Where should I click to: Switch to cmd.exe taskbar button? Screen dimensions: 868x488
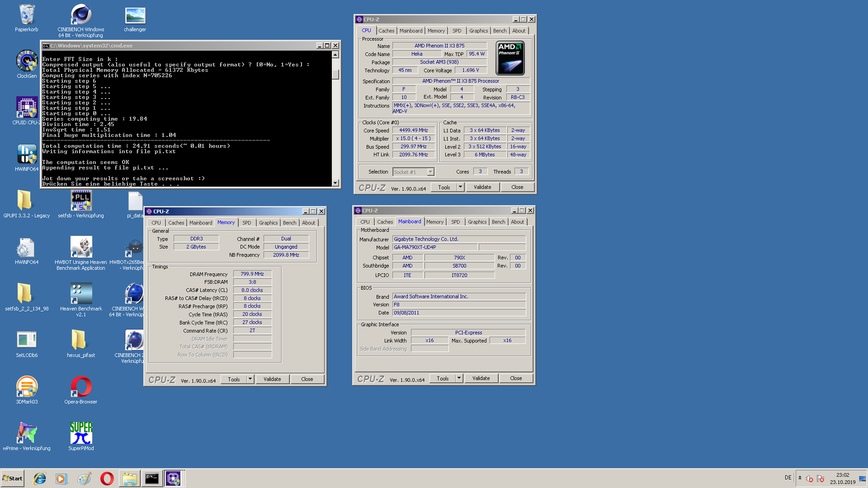coord(151,479)
